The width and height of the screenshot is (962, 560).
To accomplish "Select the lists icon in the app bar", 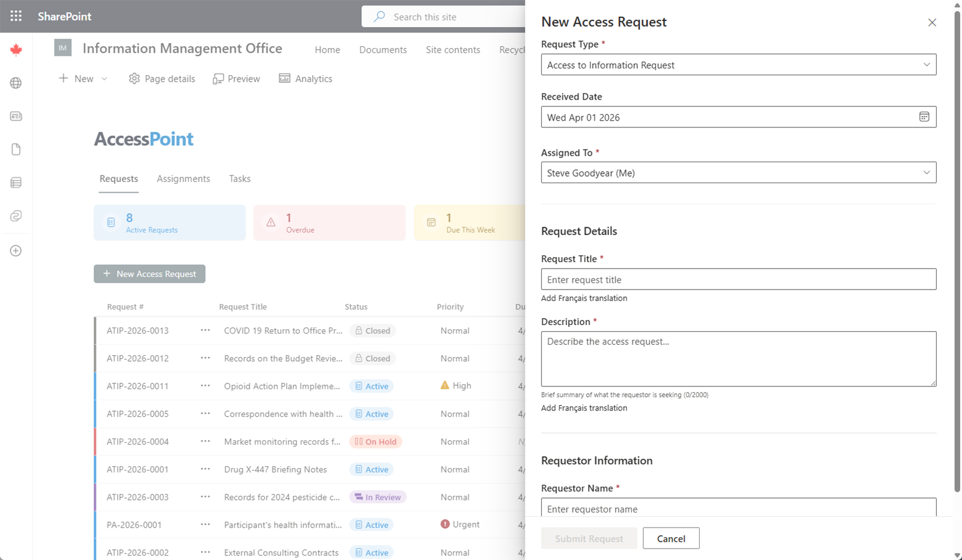I will (x=16, y=182).
